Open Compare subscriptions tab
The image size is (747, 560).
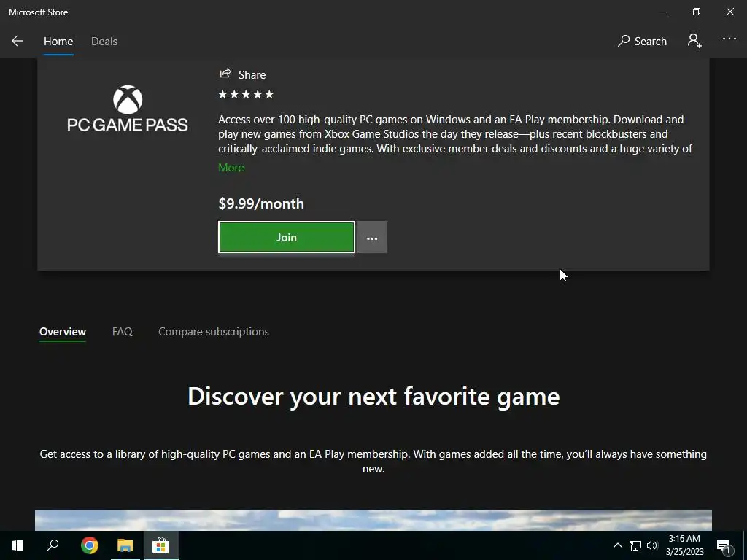tap(214, 332)
